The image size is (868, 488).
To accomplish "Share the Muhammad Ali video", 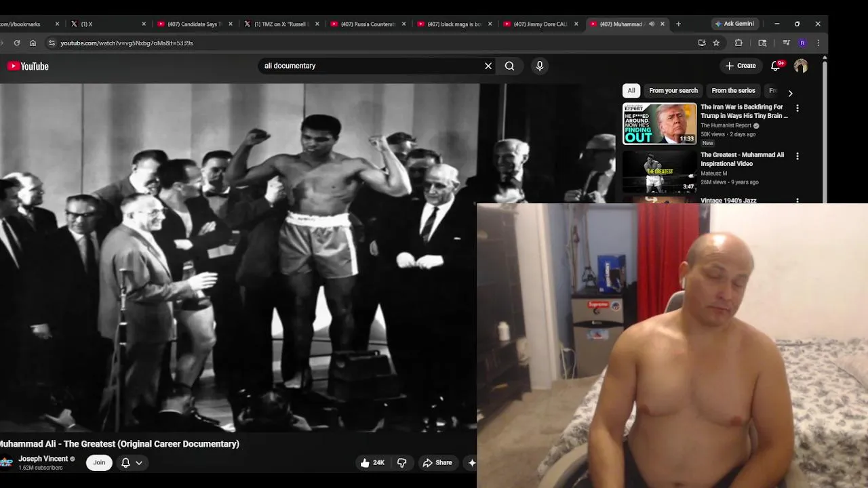I will 437,463.
